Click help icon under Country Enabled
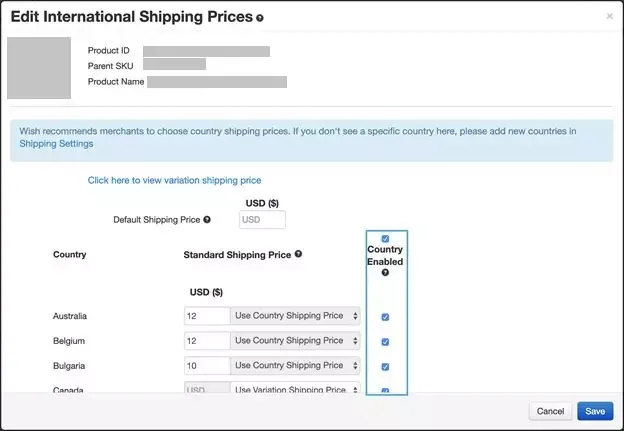This screenshot has width=624, height=431. click(x=385, y=273)
